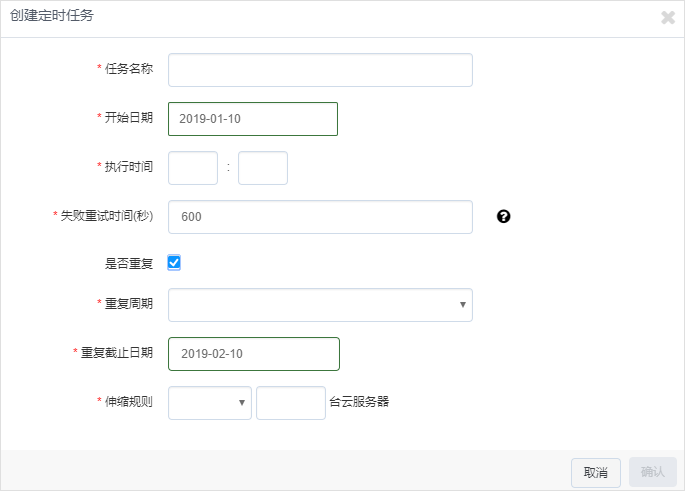Click the 执行时间 minute box
Viewport: 685px width, 491px height.
click(263, 168)
